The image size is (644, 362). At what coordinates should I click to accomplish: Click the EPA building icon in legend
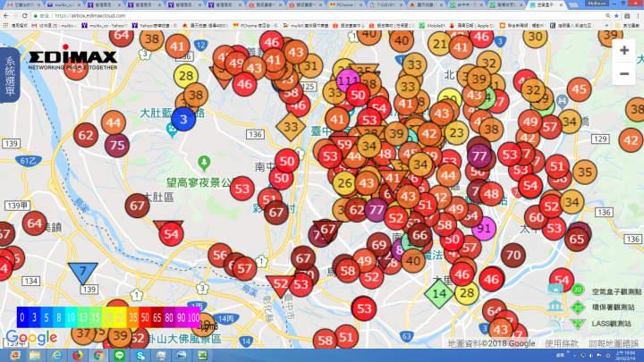[x=555, y=307]
